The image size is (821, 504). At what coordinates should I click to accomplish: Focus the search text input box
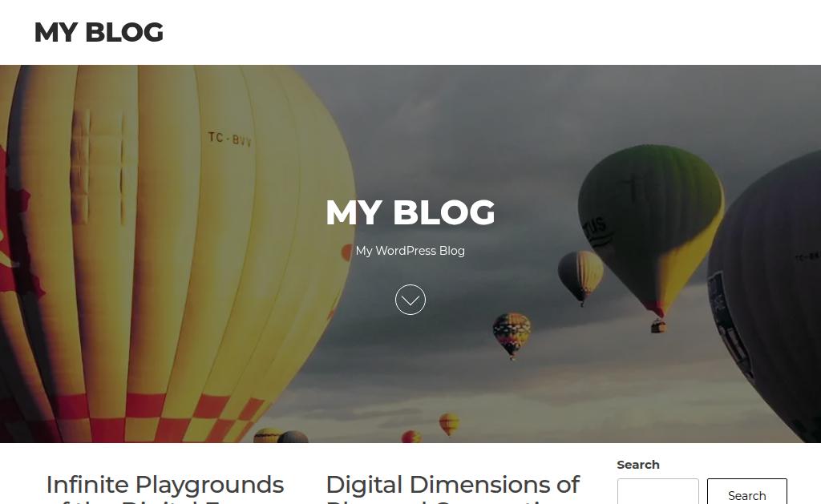pos(657,491)
